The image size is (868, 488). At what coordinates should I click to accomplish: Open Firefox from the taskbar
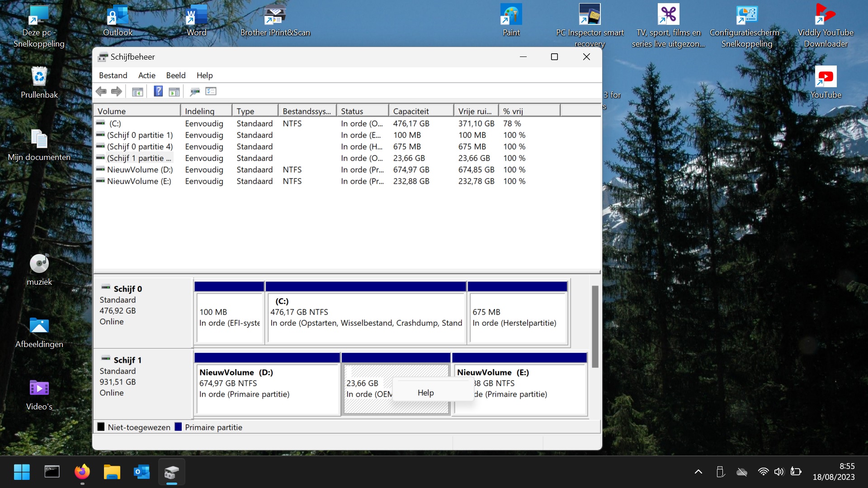point(82,472)
